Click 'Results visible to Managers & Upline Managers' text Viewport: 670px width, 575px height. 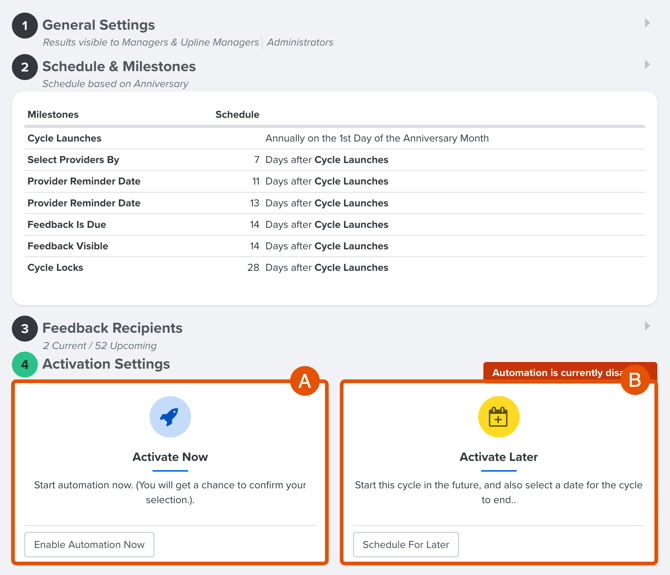click(x=151, y=42)
